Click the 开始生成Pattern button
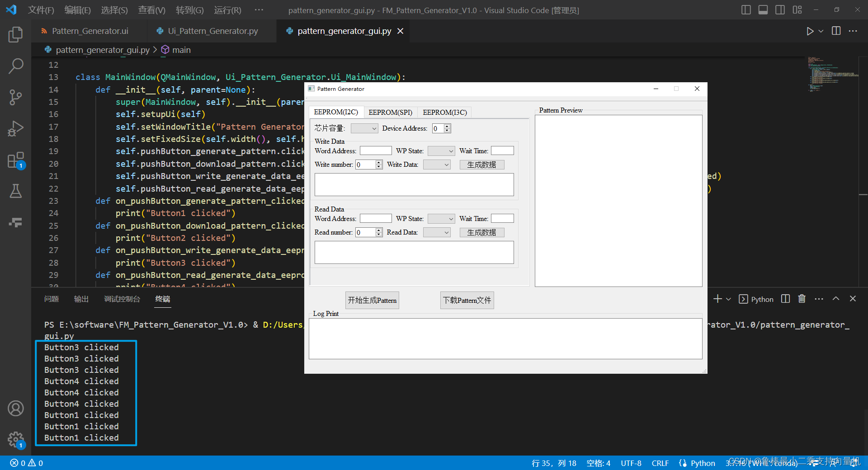This screenshot has height=470, width=868. click(x=372, y=300)
